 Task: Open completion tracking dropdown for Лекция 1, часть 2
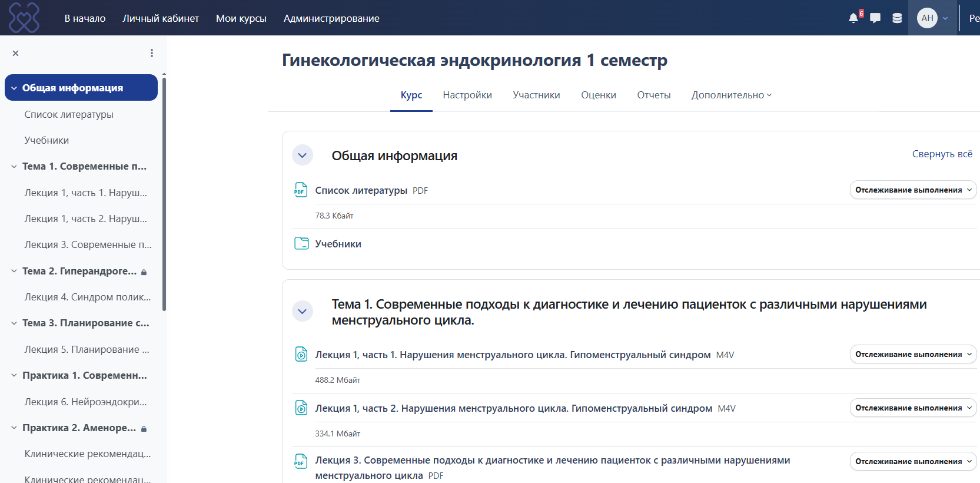click(913, 408)
